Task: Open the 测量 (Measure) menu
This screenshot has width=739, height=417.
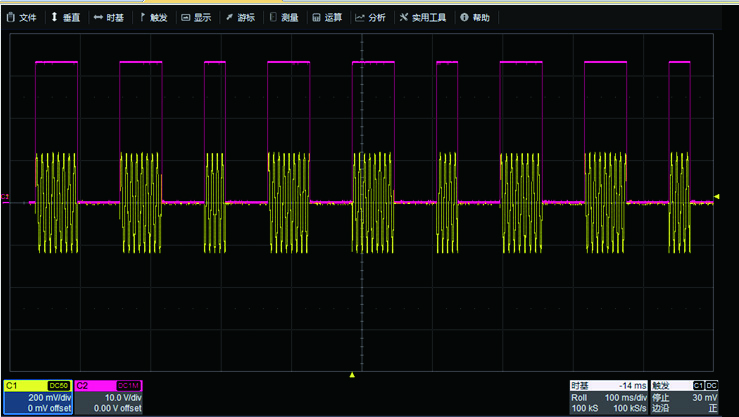Action: click(284, 17)
